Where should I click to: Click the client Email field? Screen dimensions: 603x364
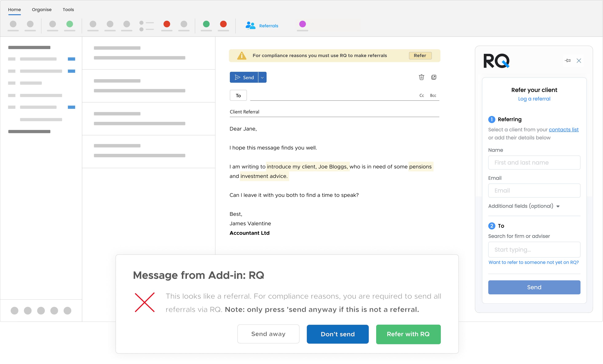pos(534,190)
